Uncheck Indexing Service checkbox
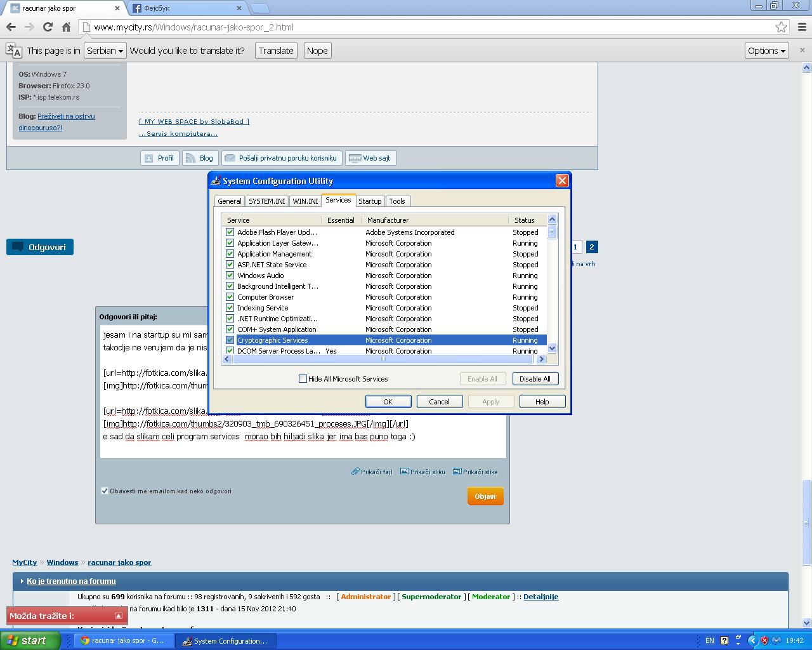Screen dimensions: 812x650 230,308
